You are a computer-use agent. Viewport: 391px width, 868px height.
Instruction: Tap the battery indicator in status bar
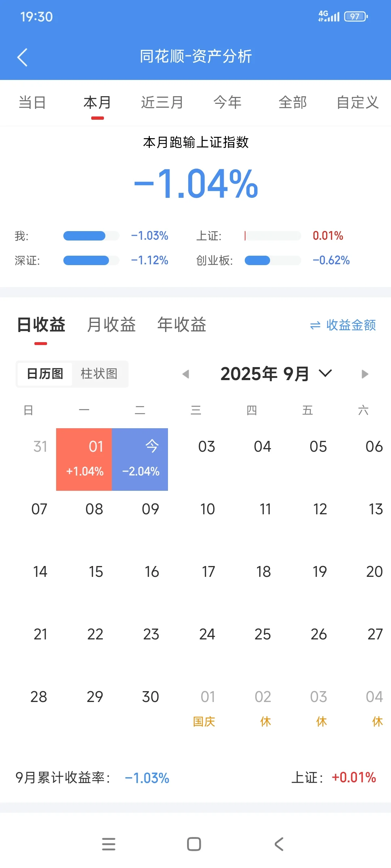(x=356, y=17)
